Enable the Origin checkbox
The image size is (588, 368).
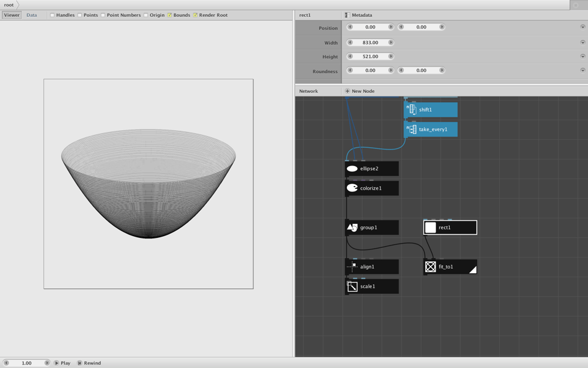pyautogui.click(x=145, y=15)
